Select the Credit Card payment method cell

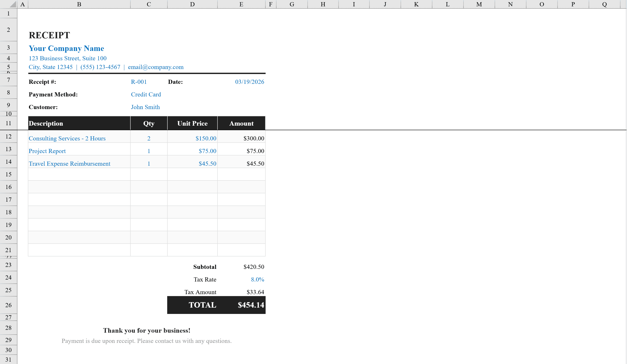click(146, 94)
